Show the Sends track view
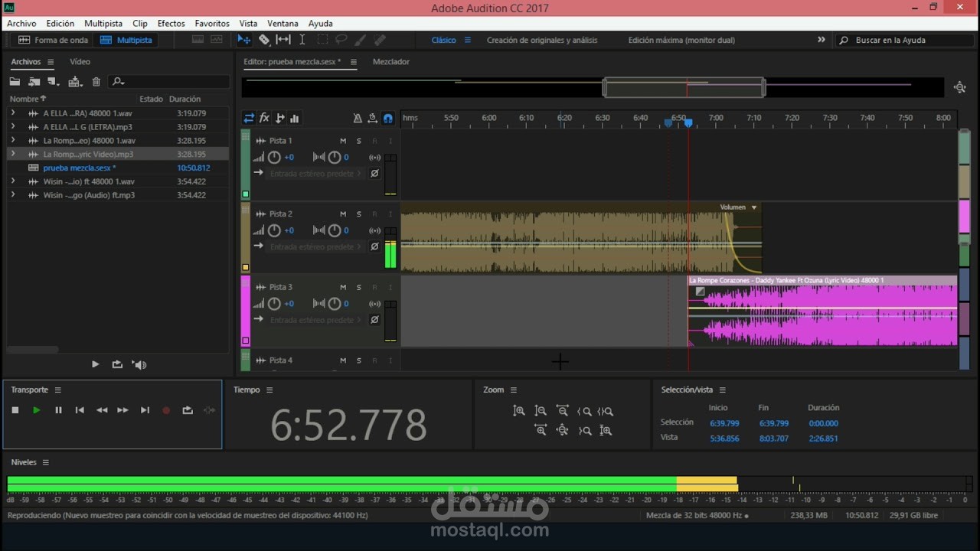This screenshot has width=980, height=551. pos(280,118)
